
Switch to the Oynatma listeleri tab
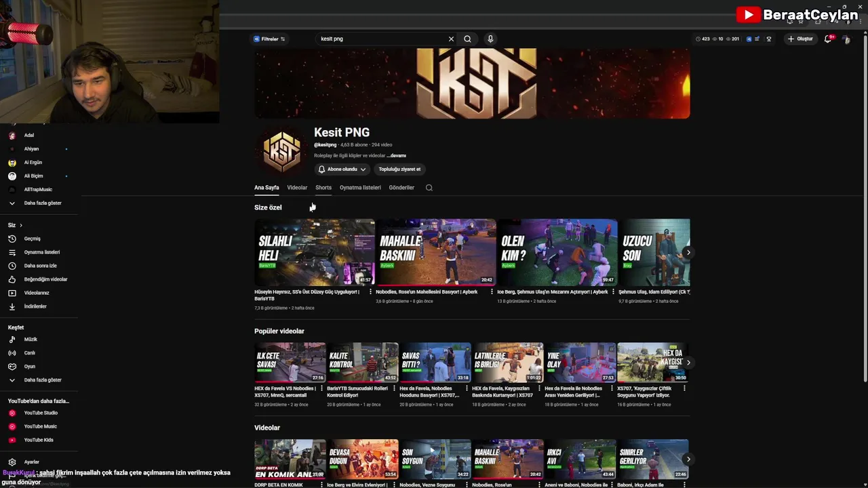[x=360, y=188]
